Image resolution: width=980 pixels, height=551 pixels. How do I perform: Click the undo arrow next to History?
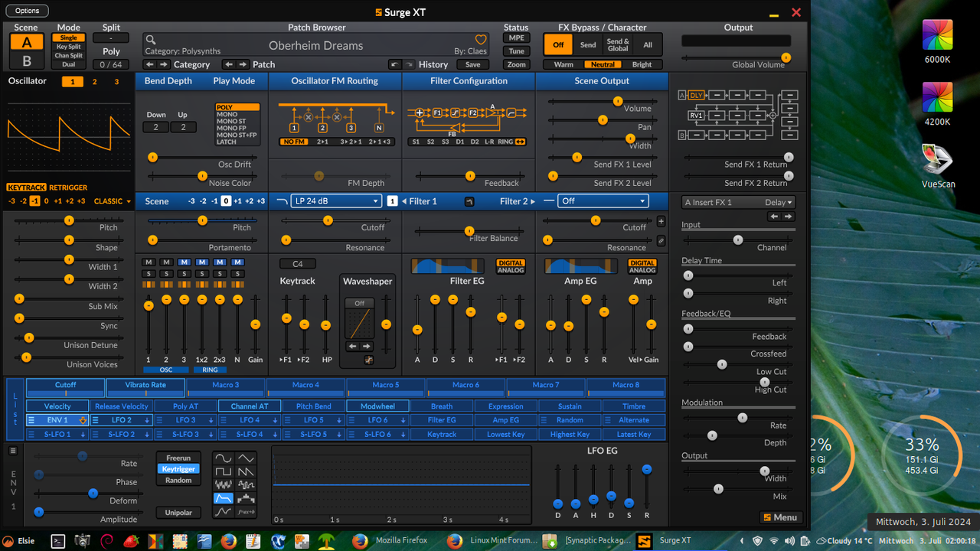click(395, 64)
